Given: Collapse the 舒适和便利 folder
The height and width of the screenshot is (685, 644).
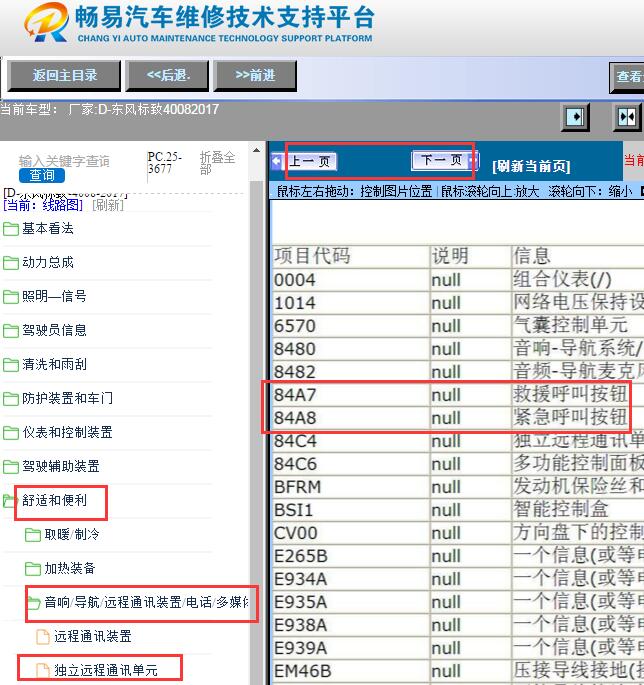Looking at the screenshot, I should pyautogui.click(x=45, y=500).
